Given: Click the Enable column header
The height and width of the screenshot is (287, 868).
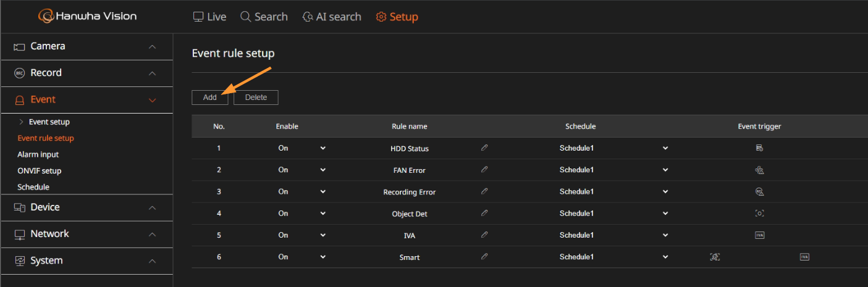Looking at the screenshot, I should click(287, 127).
